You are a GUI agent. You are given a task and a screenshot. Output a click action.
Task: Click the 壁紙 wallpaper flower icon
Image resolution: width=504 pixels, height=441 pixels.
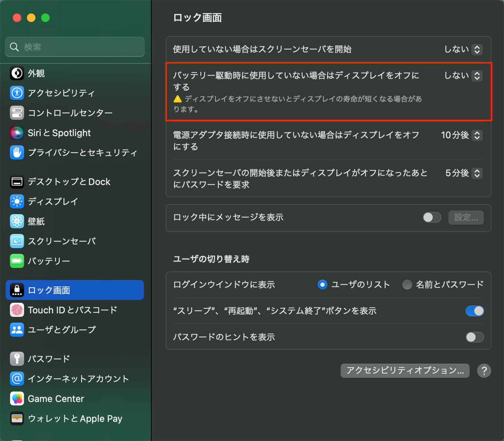(x=17, y=221)
